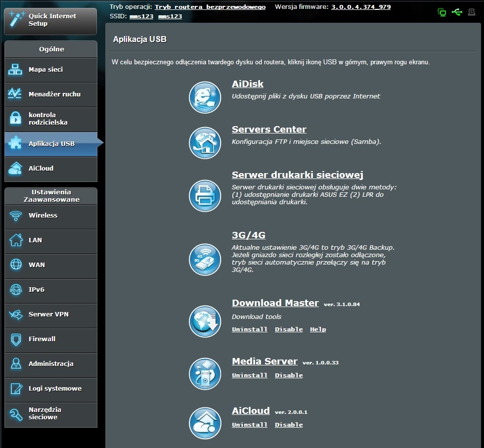This screenshot has height=448, width=484.
Task: Open the Serwer drukarki sieciowej link
Action: 298,175
